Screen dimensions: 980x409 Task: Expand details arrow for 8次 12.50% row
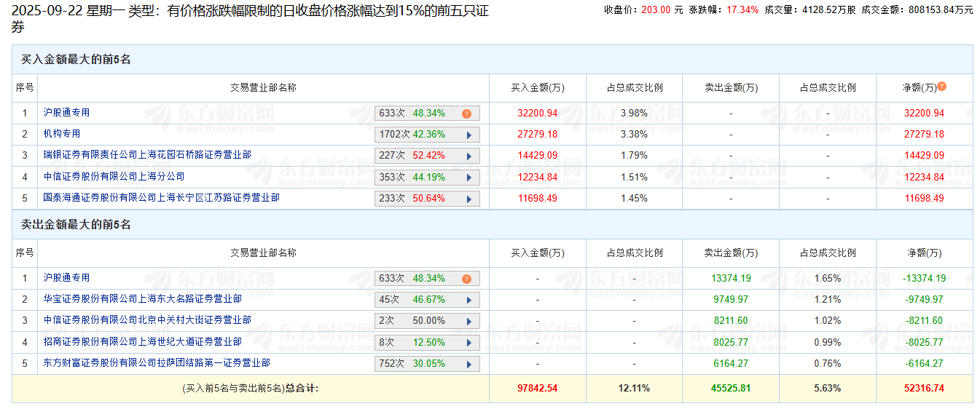pos(469,342)
